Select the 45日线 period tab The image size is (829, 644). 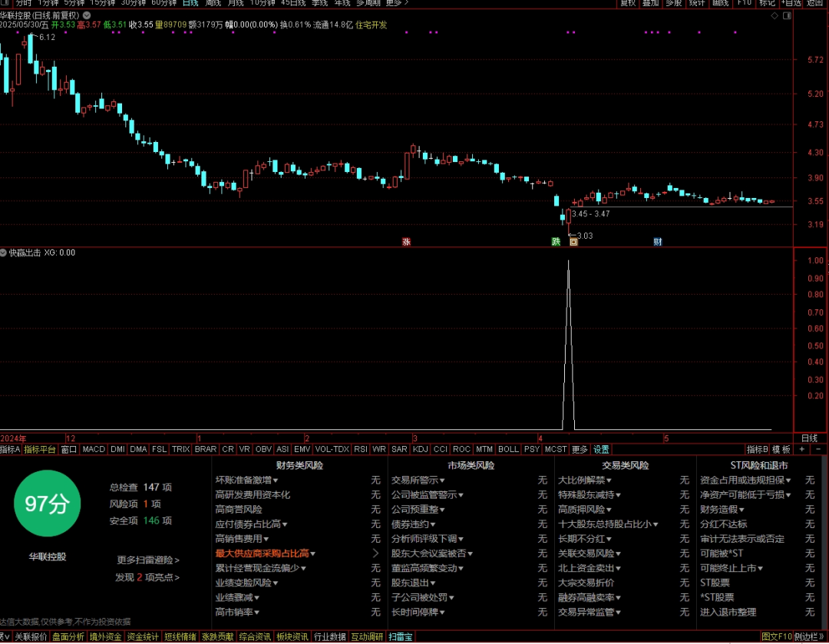tap(293, 3)
